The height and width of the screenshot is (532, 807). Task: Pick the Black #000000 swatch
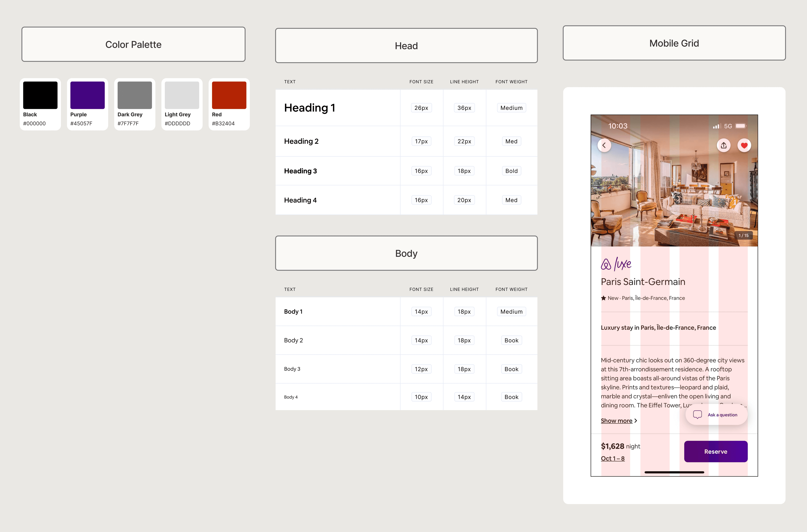click(40, 95)
